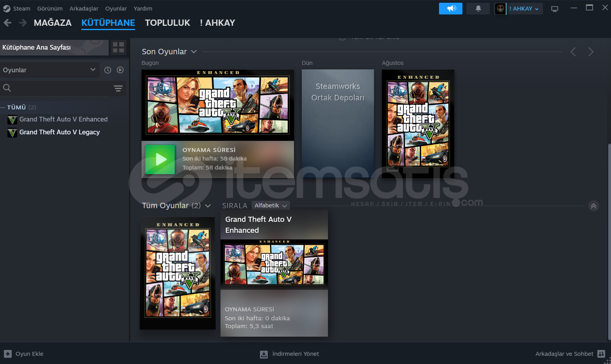
Task: Open the Alfabetik sort dropdown
Action: (271, 205)
